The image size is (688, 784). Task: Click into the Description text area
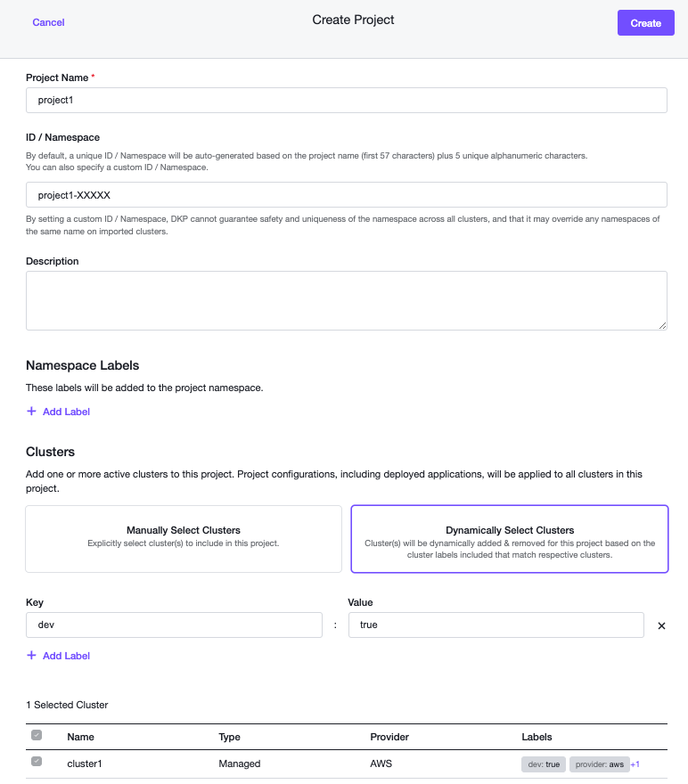click(x=347, y=300)
